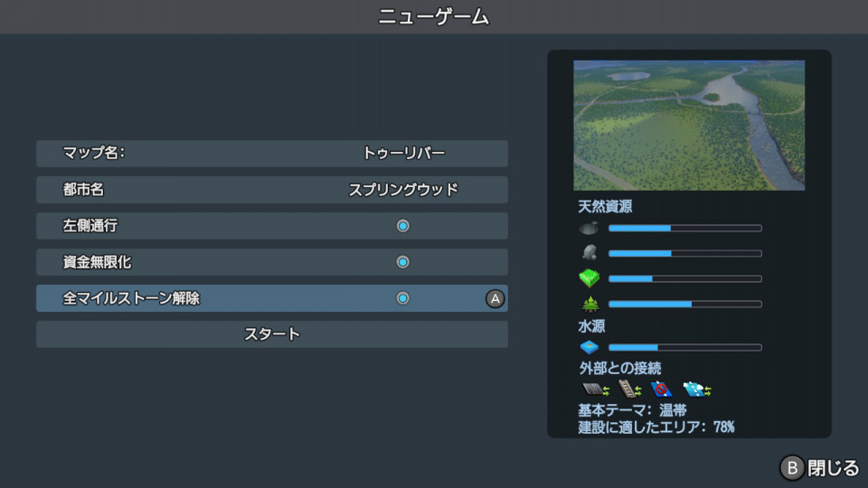
Task: Click the マップ名: label
Action: pos(93,153)
